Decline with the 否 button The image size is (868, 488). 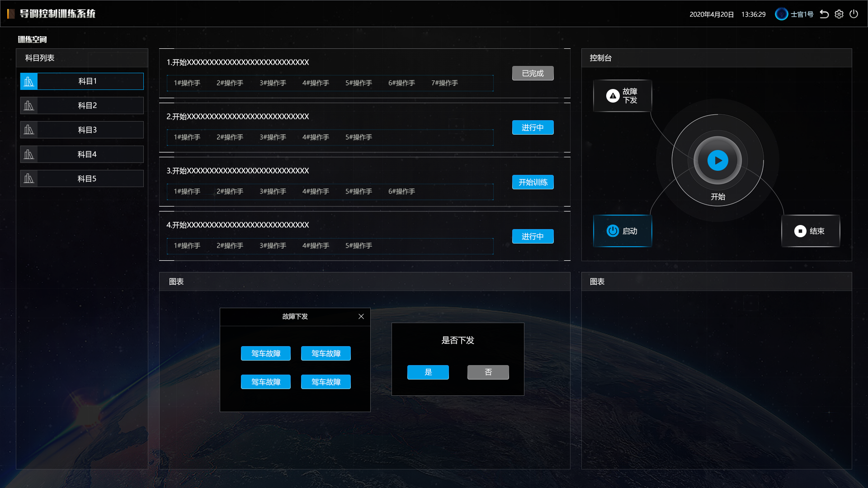click(x=488, y=372)
